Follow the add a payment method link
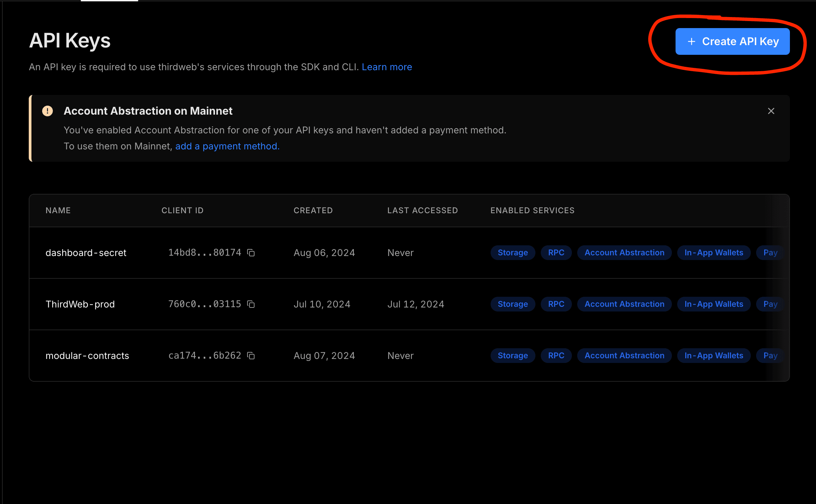Image resolution: width=816 pixels, height=504 pixels. 227,146
